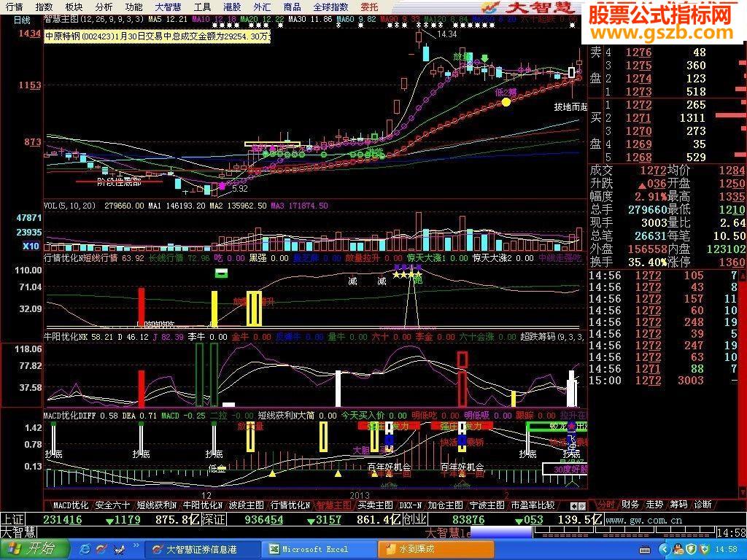Click the www.gw.com.cn link
Image resolution: width=747 pixels, height=560 pixels.
click(x=644, y=520)
